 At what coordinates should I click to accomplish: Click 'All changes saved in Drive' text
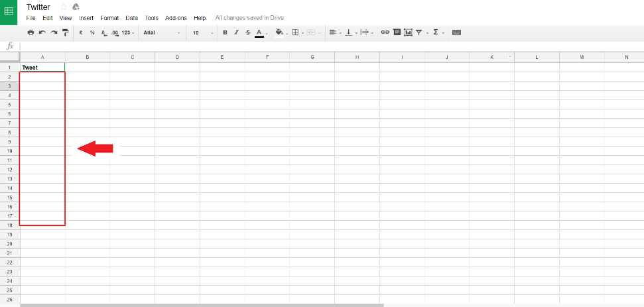tap(249, 18)
